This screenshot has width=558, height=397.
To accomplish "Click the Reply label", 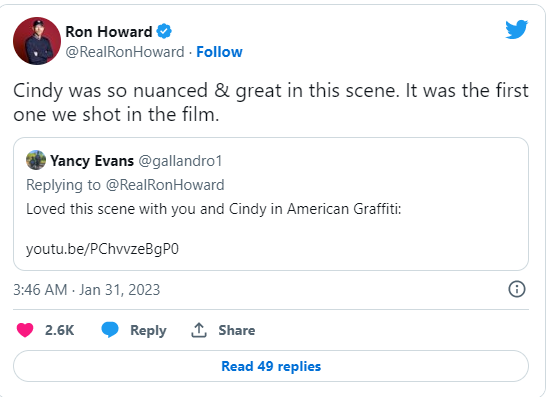I will click(148, 330).
